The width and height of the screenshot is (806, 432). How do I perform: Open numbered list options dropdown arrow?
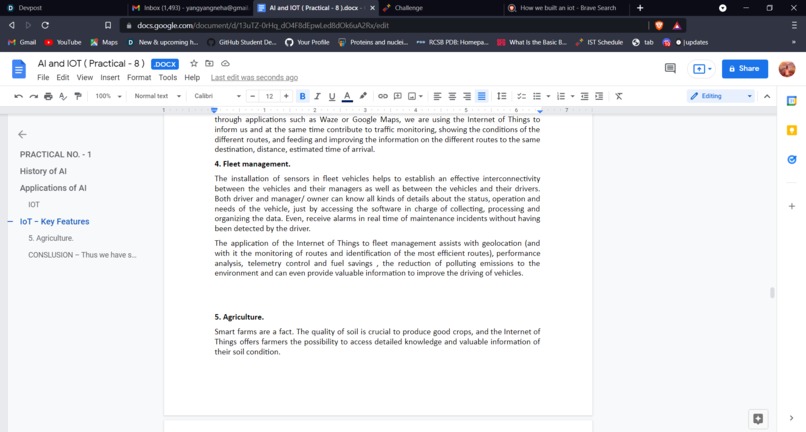coord(573,96)
